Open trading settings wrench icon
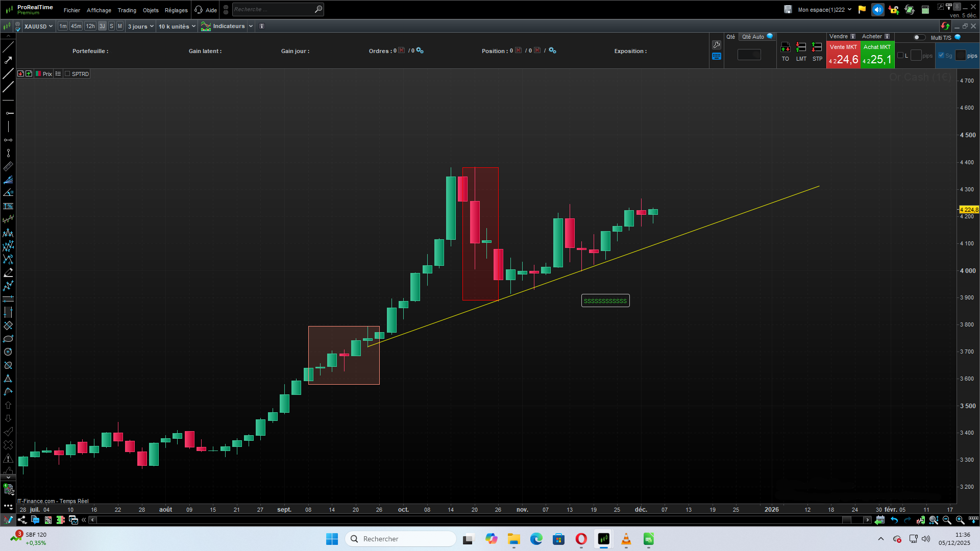The height and width of the screenshot is (551, 980). pyautogui.click(x=717, y=45)
